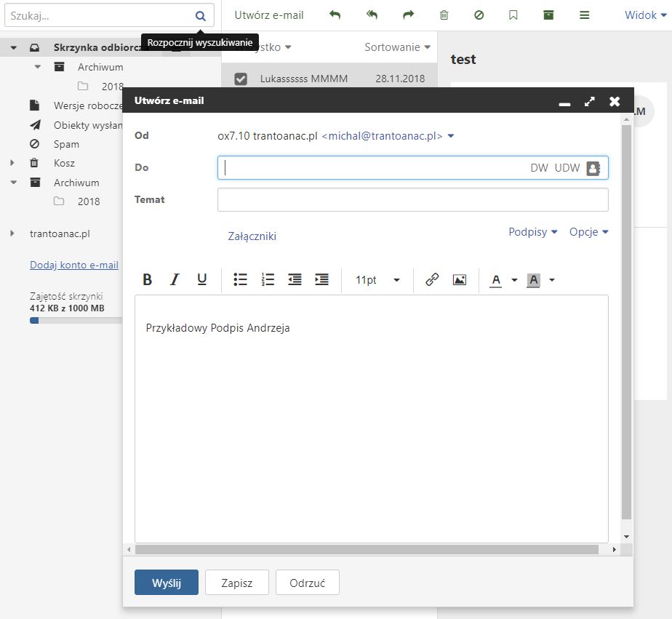This screenshot has width=672, height=619.
Task: Click the Temat subject input field
Action: point(412,200)
